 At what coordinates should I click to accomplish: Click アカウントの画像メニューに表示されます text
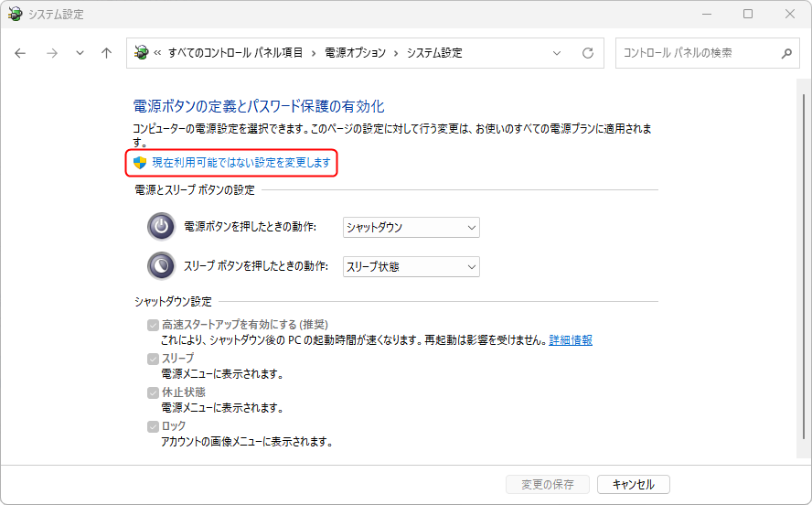coord(247,442)
